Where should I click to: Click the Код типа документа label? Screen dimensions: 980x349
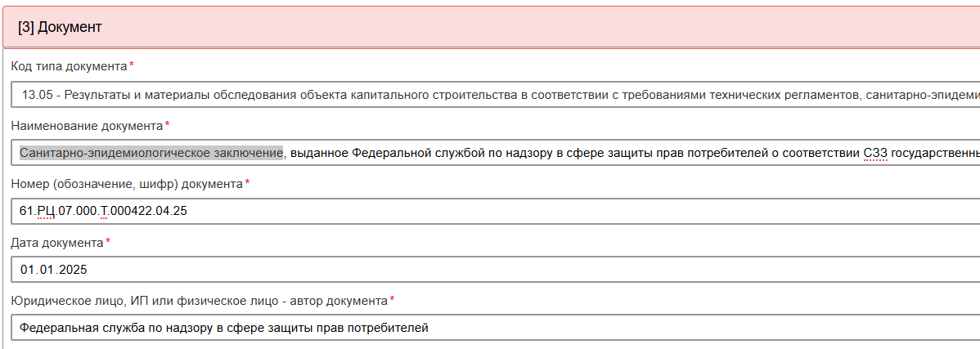coord(69,65)
